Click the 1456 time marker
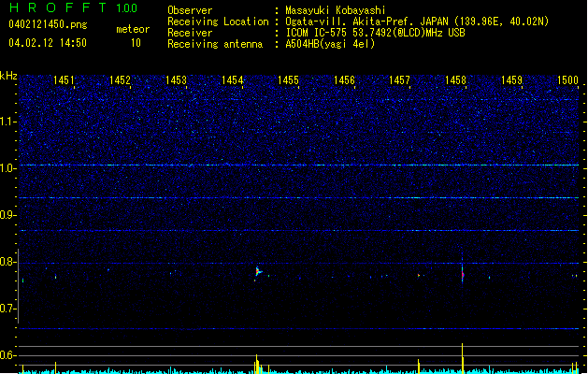The width and height of the screenshot is (588, 374). click(344, 80)
